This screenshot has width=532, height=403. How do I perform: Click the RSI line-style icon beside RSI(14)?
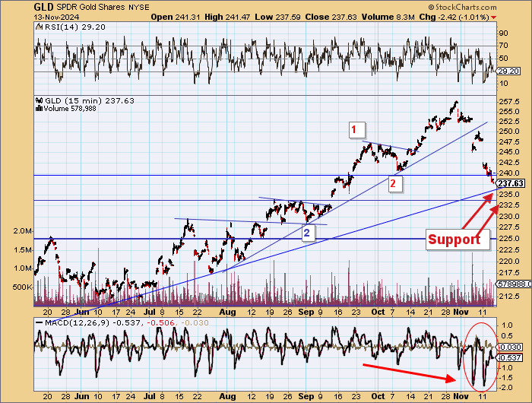click(39, 27)
